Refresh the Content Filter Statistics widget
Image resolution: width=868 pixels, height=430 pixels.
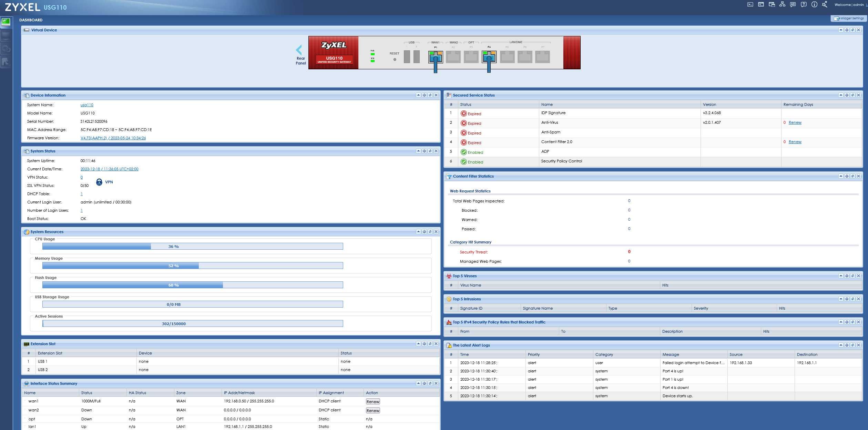(852, 176)
